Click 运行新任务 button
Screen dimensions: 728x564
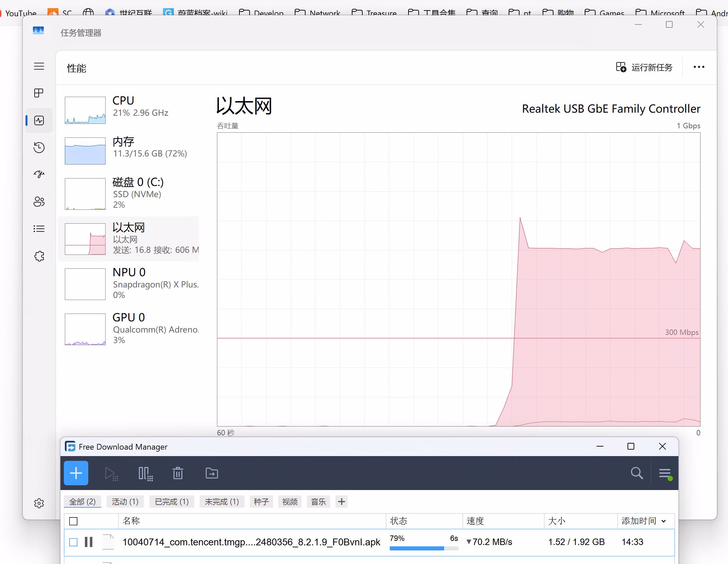(644, 67)
